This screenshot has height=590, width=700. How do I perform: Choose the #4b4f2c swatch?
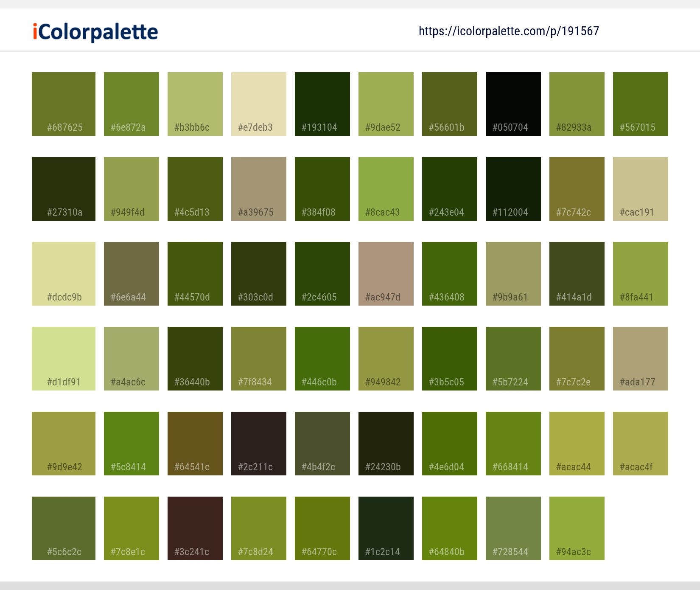tap(322, 444)
